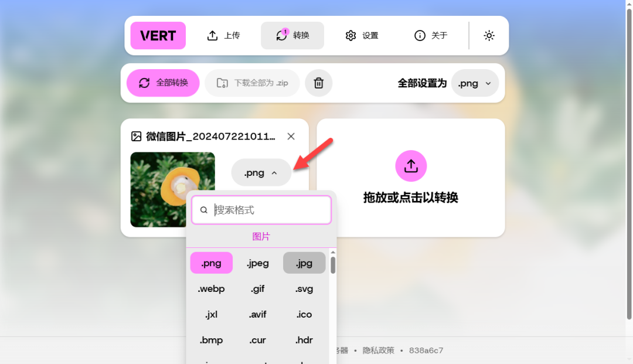Click the 图片 category label in the dropdown
Viewport: 633px width, 364px height.
[x=261, y=236]
